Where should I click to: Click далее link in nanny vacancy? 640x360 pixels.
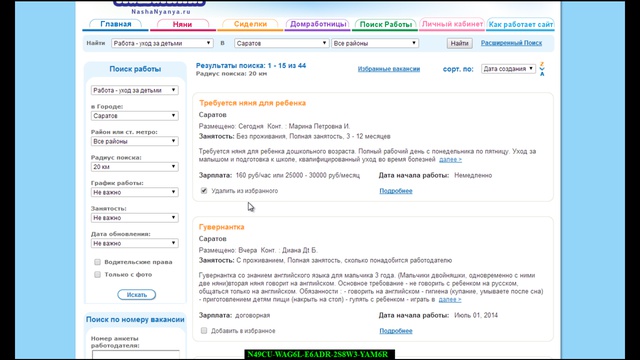(x=450, y=160)
